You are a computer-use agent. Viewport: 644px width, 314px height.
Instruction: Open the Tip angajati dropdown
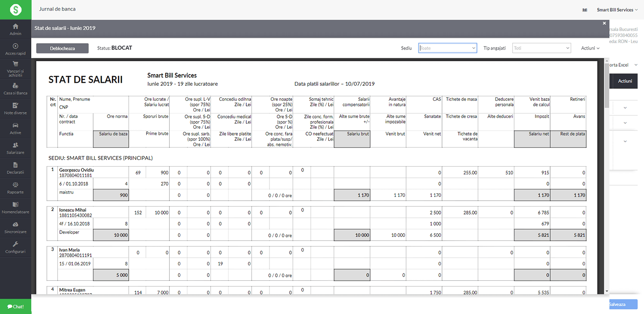542,48
